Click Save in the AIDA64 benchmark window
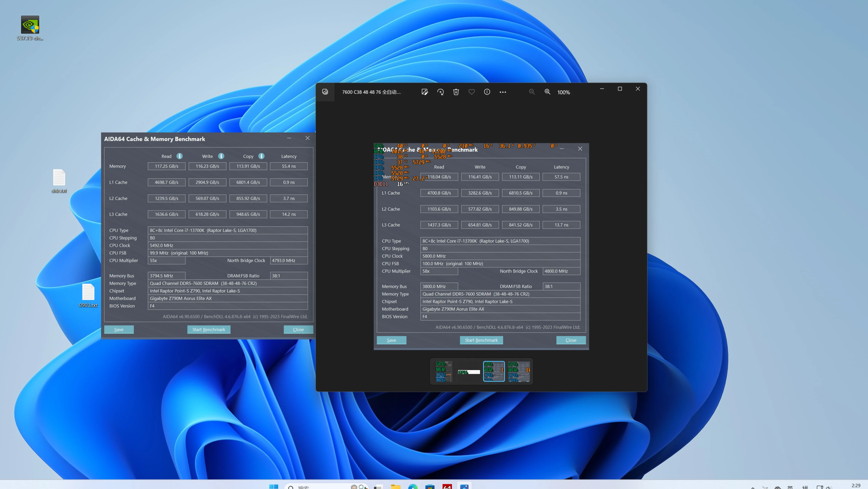This screenshot has height=489, width=868. [x=119, y=329]
